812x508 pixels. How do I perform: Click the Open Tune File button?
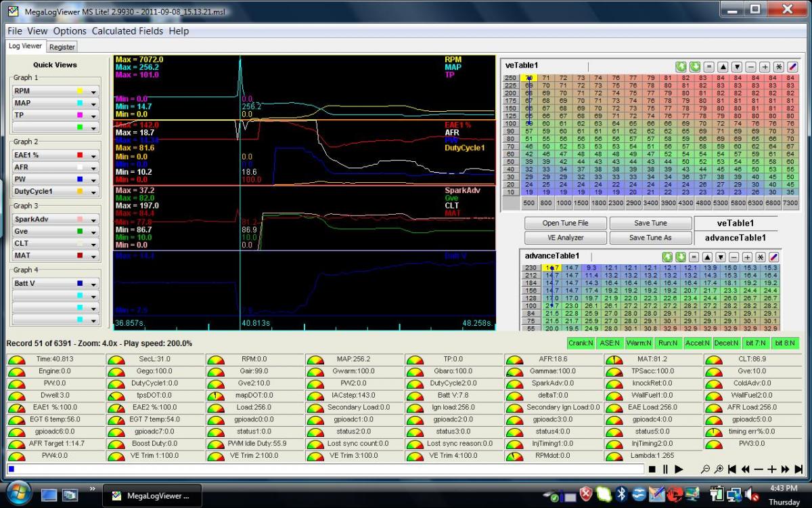[x=565, y=224]
